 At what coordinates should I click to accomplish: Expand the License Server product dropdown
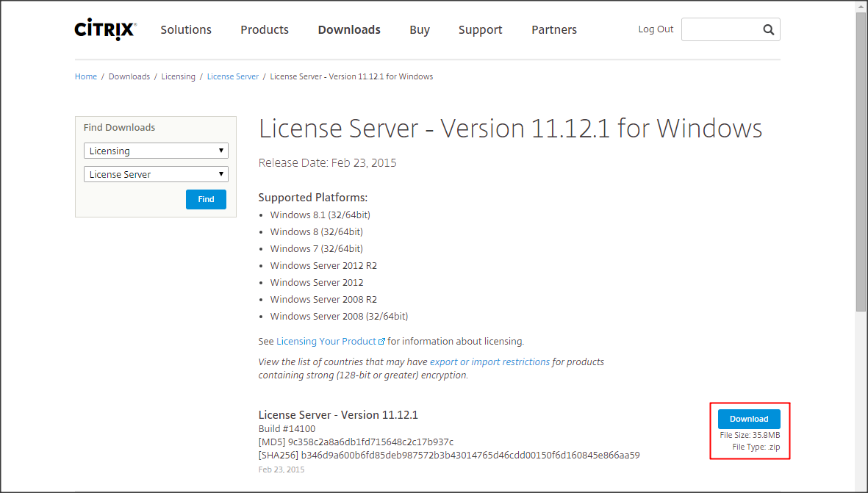pyautogui.click(x=156, y=174)
